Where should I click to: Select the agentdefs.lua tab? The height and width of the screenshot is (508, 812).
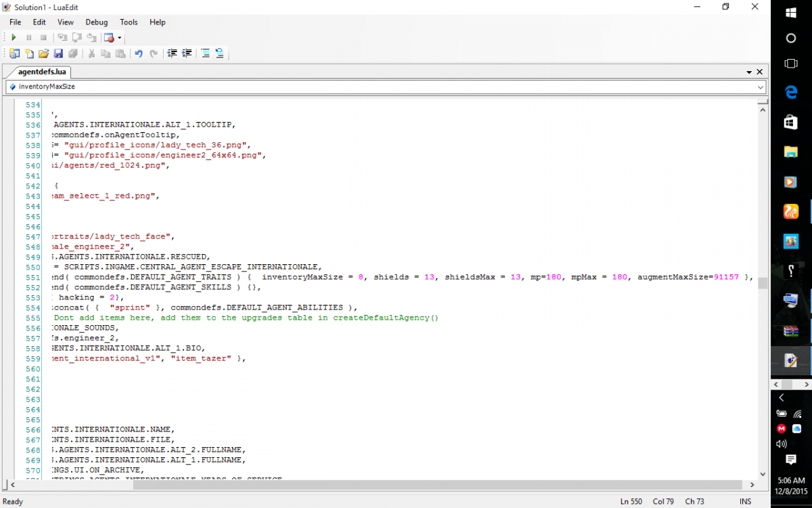(x=41, y=72)
